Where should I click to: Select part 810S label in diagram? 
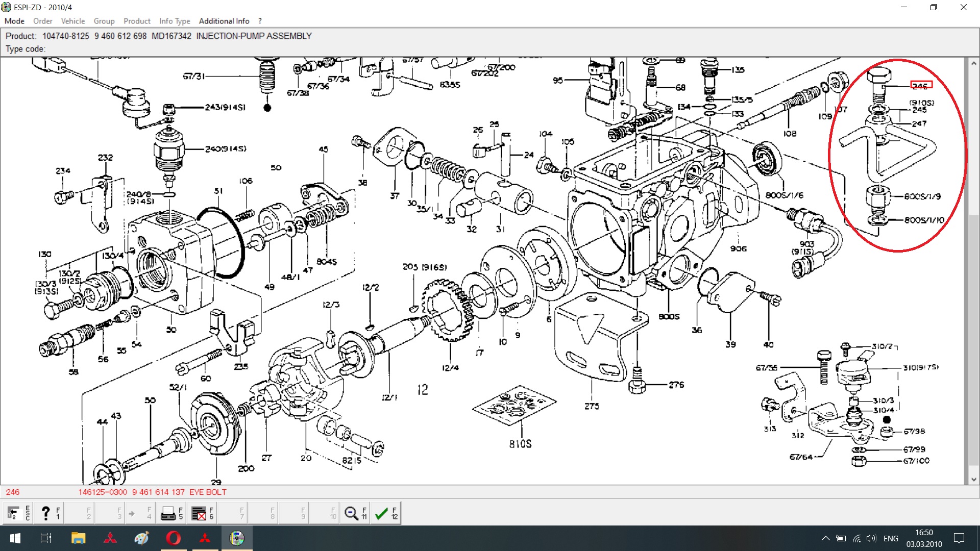click(x=520, y=444)
